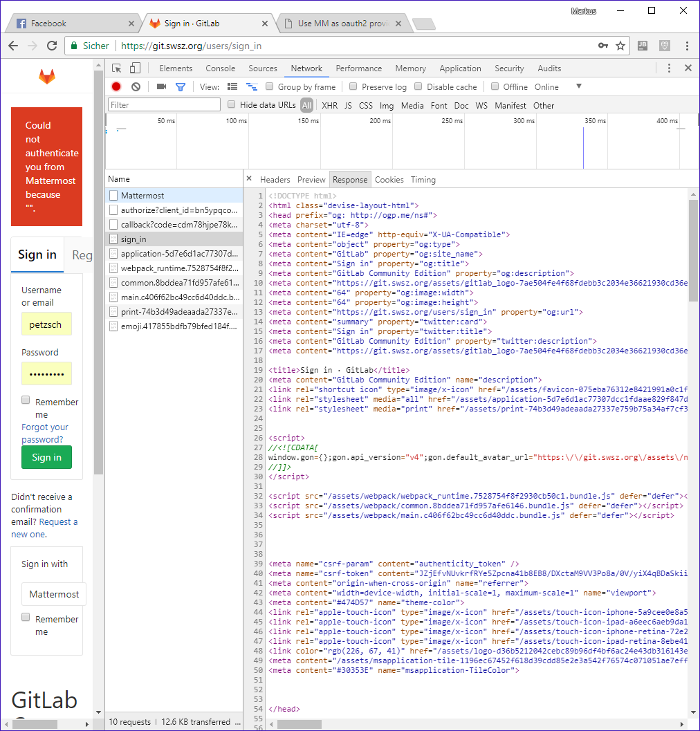
Task: Toggle the filter funnel icon
Action: pyautogui.click(x=181, y=86)
